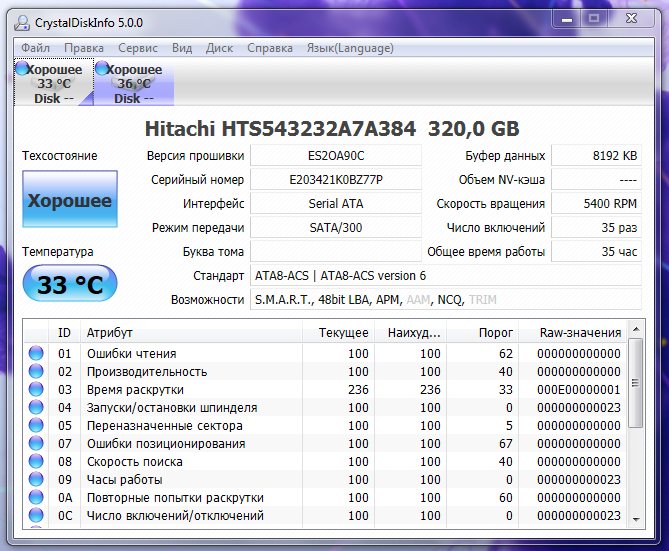The width and height of the screenshot is (669, 551).
Task: Click the serial number field E203421K0BZ77P
Action: [x=336, y=180]
